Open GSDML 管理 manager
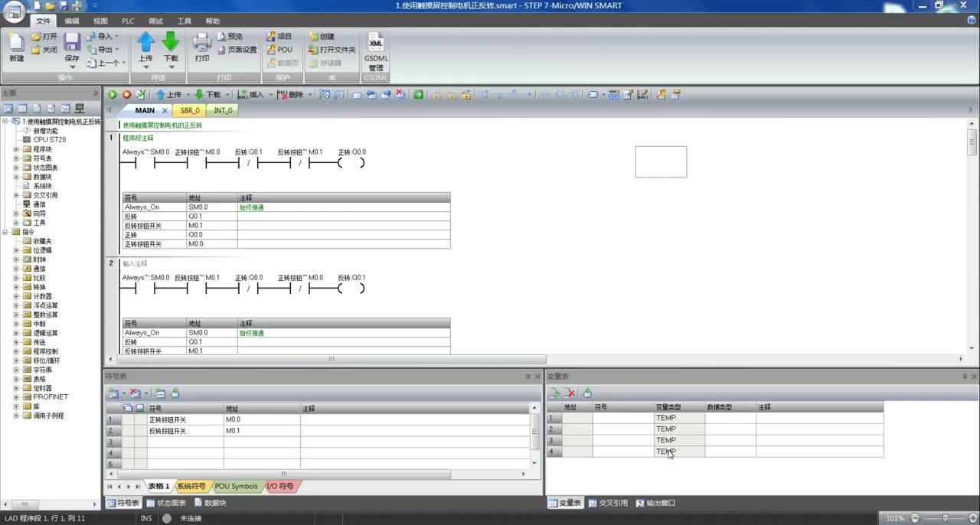Viewport: 980px width, 525px height. (376, 51)
